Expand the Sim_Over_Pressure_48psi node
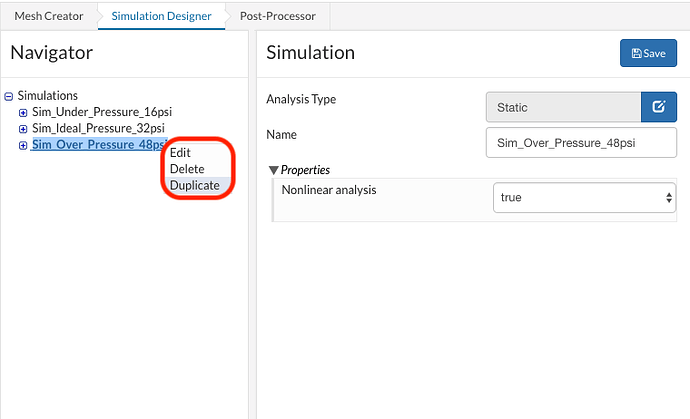The height and width of the screenshot is (419, 690). click(x=23, y=145)
